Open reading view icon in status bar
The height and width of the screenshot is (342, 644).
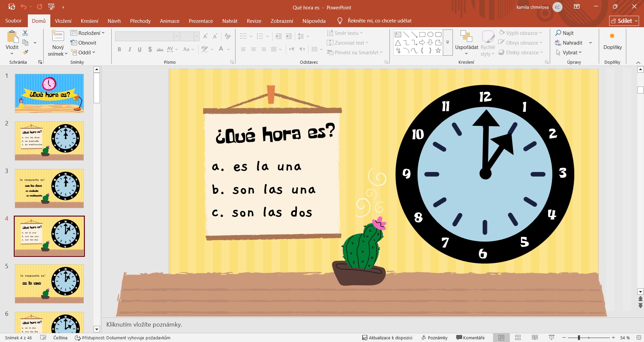coord(535,338)
